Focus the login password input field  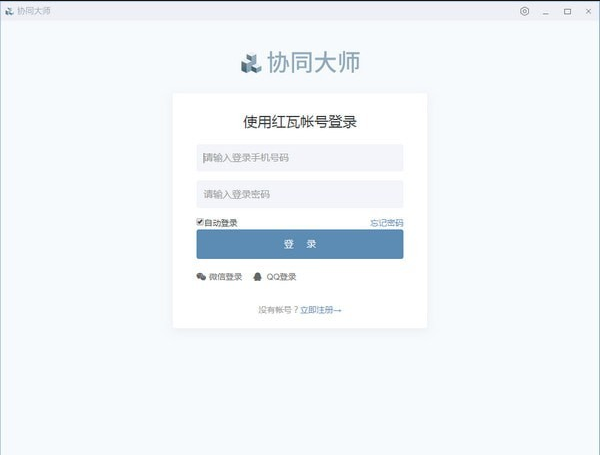pos(300,194)
